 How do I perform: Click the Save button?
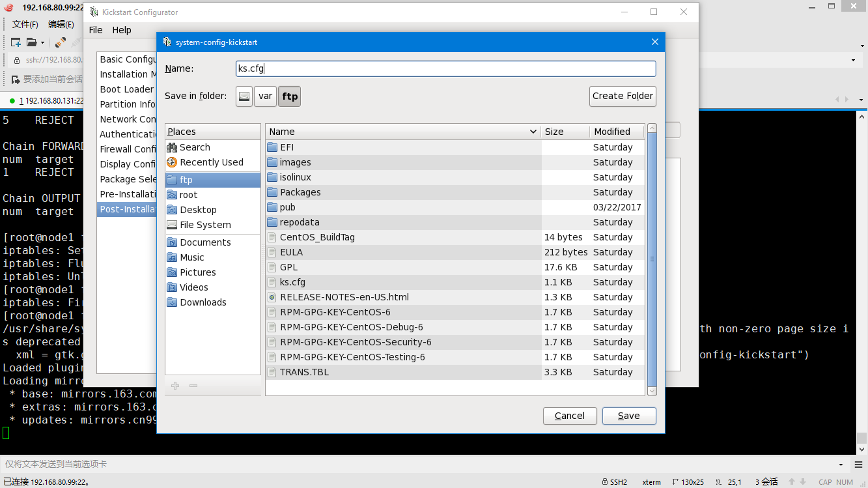(x=629, y=416)
